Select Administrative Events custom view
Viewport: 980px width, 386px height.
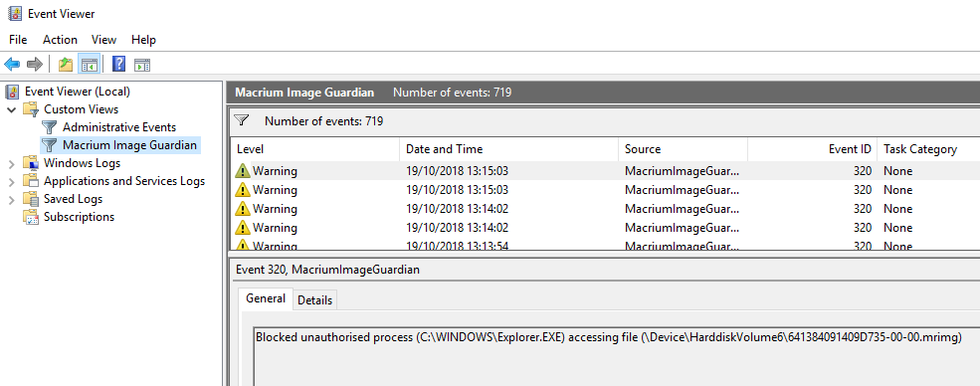pos(118,127)
